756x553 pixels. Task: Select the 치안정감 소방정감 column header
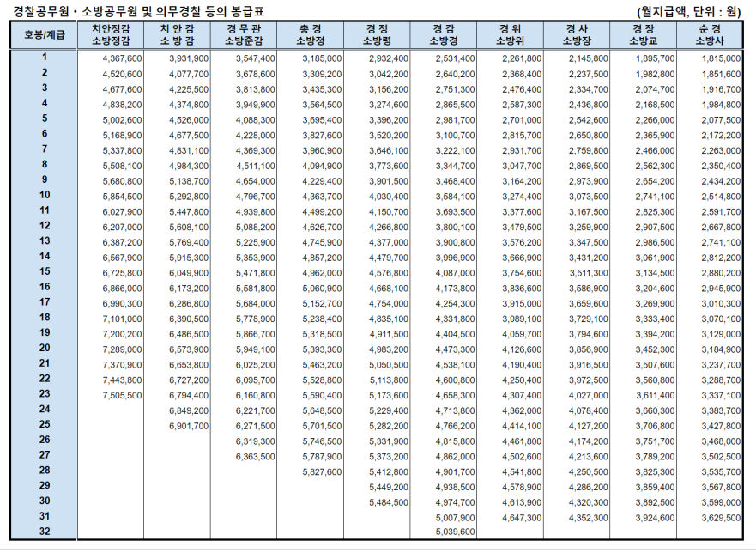pyautogui.click(x=111, y=35)
